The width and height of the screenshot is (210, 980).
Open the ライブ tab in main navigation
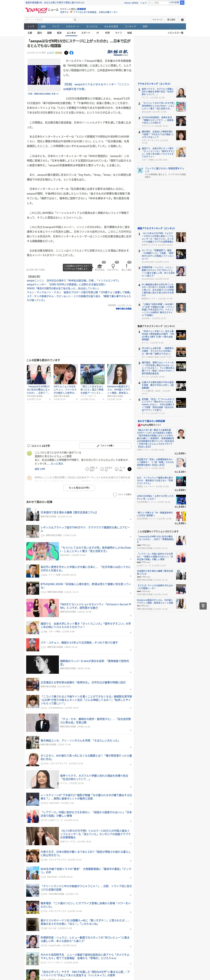coord(56,26)
